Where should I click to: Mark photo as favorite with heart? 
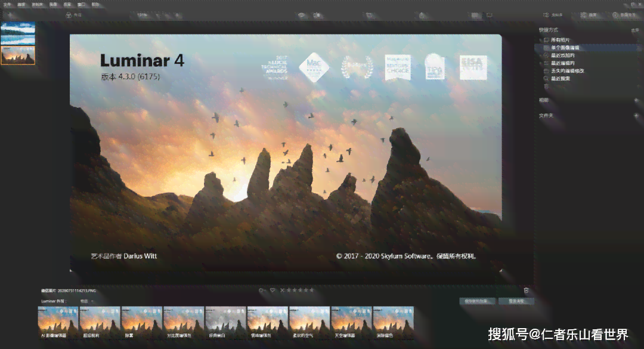coord(272,290)
